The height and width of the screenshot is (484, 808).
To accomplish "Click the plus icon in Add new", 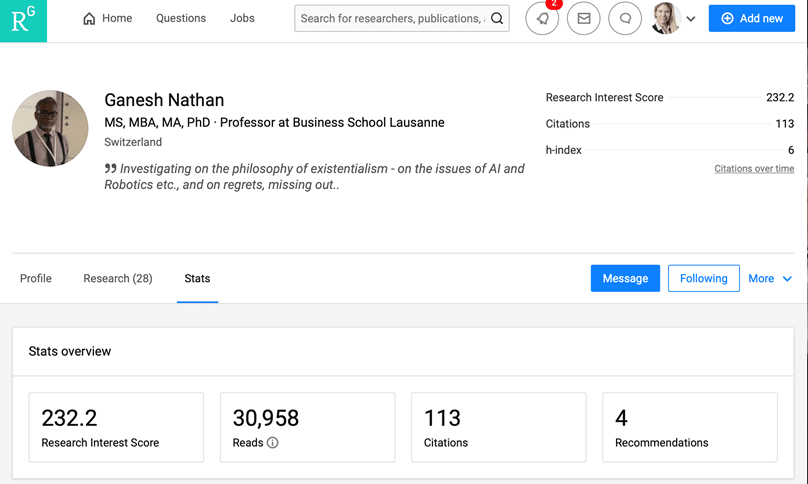I will click(727, 19).
